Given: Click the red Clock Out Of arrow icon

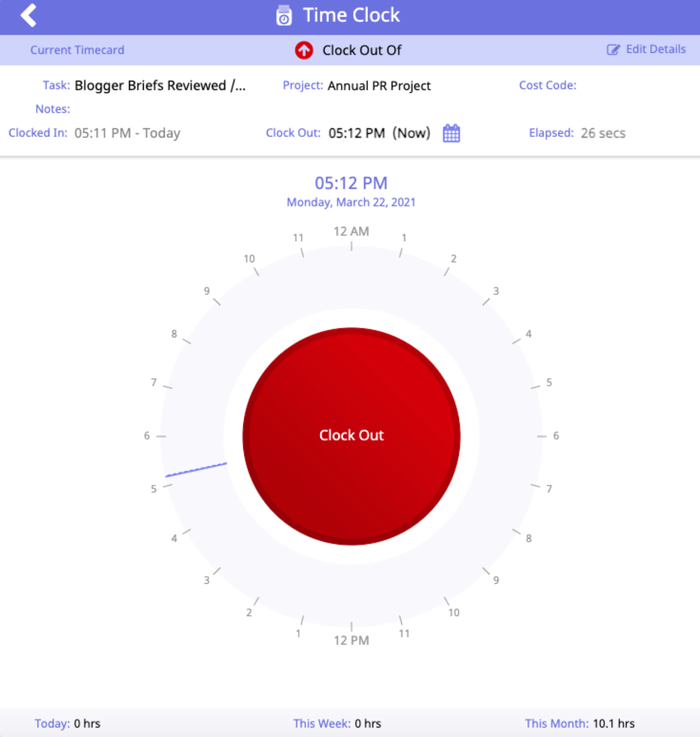Looking at the screenshot, I should [303, 50].
